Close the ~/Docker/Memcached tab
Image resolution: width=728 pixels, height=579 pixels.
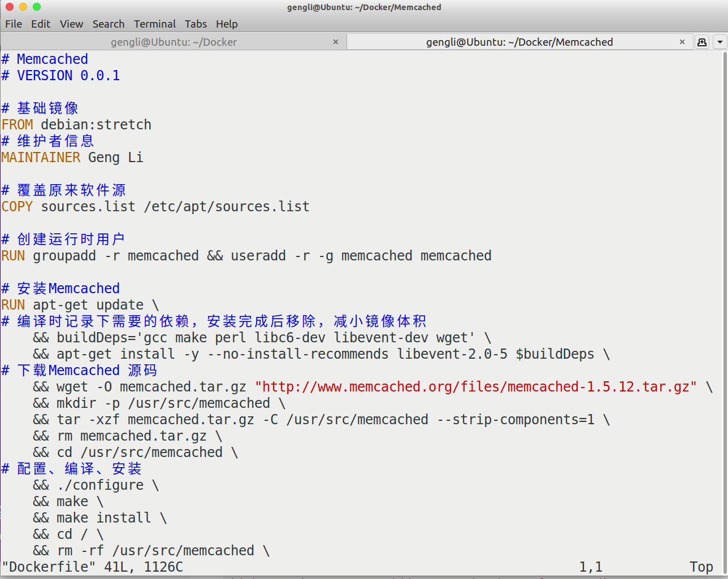pyautogui.click(x=682, y=42)
